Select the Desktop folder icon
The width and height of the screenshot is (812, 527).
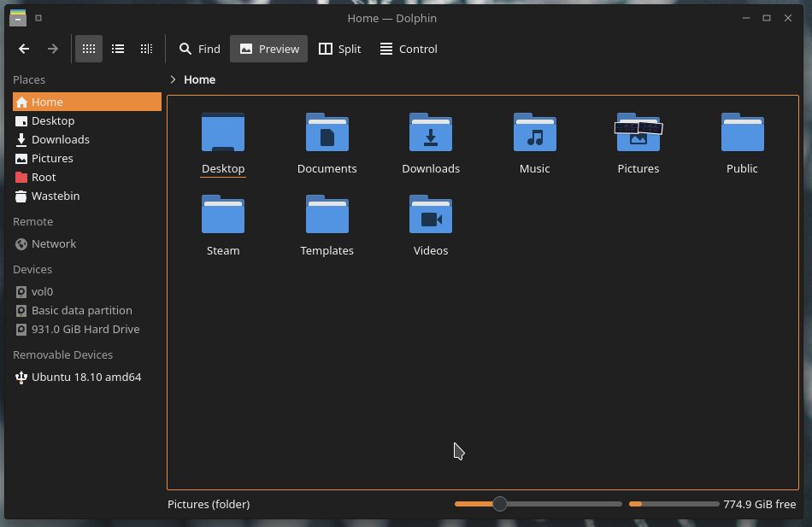point(223,132)
